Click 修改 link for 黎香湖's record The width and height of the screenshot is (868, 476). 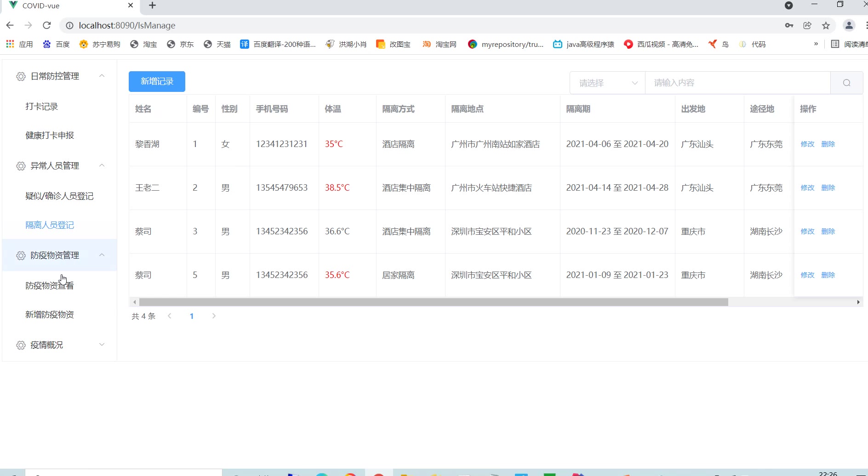pyautogui.click(x=807, y=144)
